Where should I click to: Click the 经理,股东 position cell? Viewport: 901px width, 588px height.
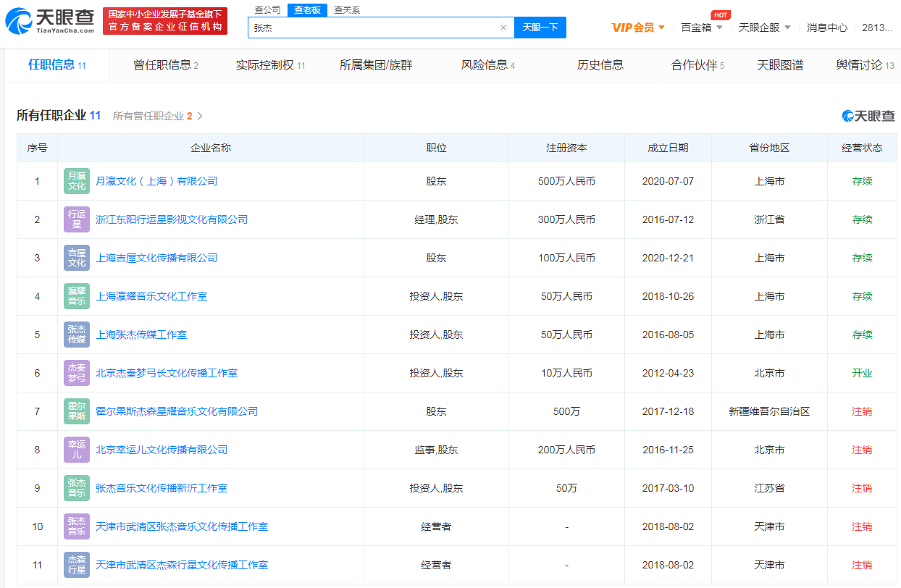point(436,219)
